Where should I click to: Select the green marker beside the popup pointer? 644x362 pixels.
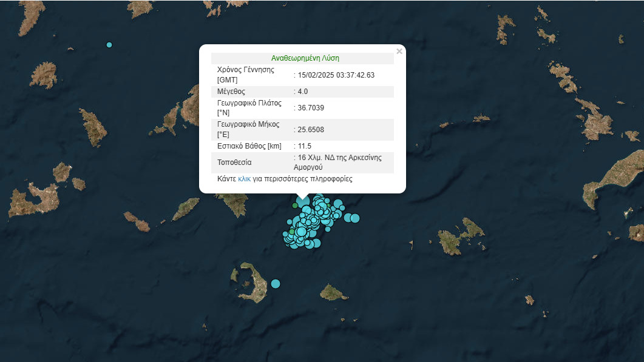tap(295, 206)
